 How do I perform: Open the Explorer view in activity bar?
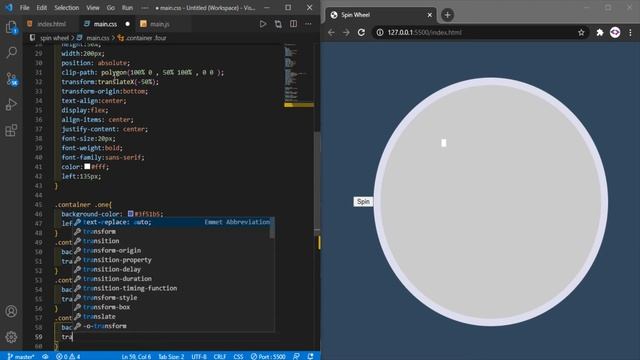[11, 28]
